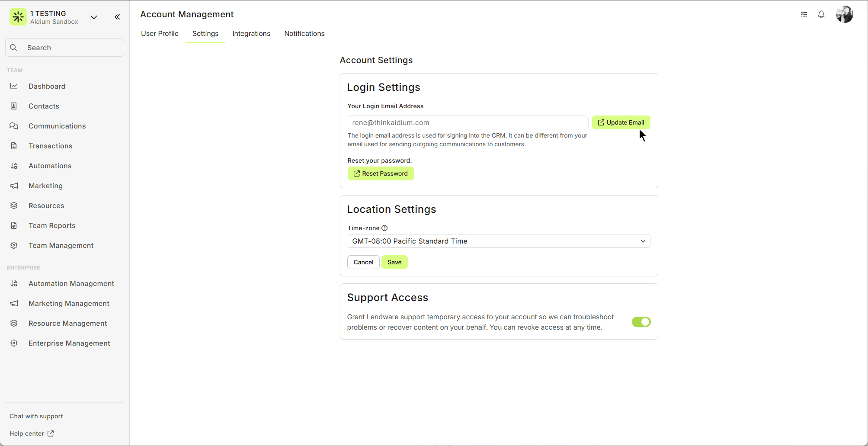Switch to the Notifications tab

[304, 34]
